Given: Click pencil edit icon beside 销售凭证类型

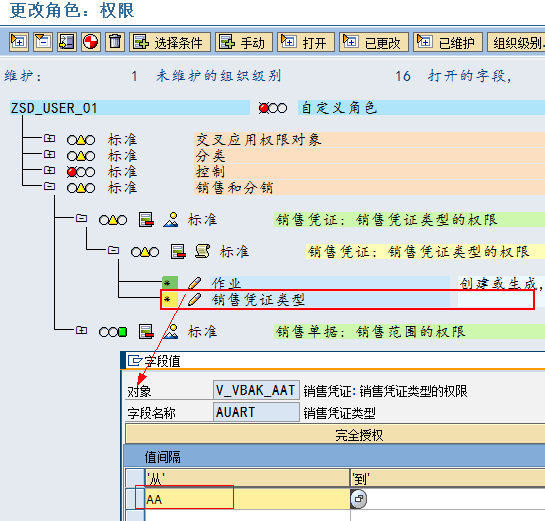Looking at the screenshot, I should coord(194,299).
